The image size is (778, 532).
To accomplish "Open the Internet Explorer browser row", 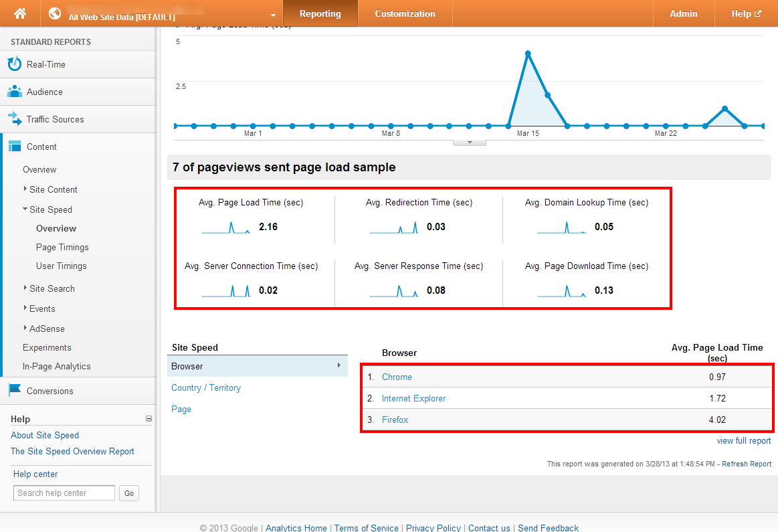I will pyautogui.click(x=413, y=399).
